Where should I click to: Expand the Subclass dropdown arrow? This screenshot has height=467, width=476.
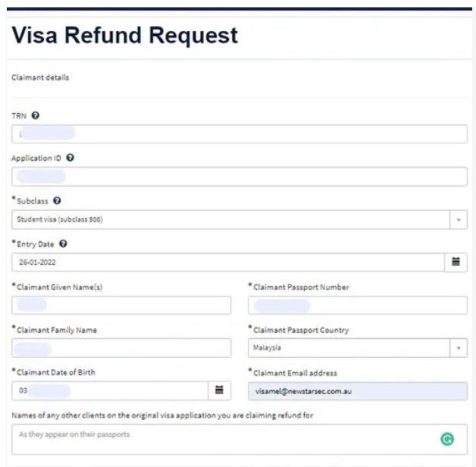pyautogui.click(x=458, y=220)
